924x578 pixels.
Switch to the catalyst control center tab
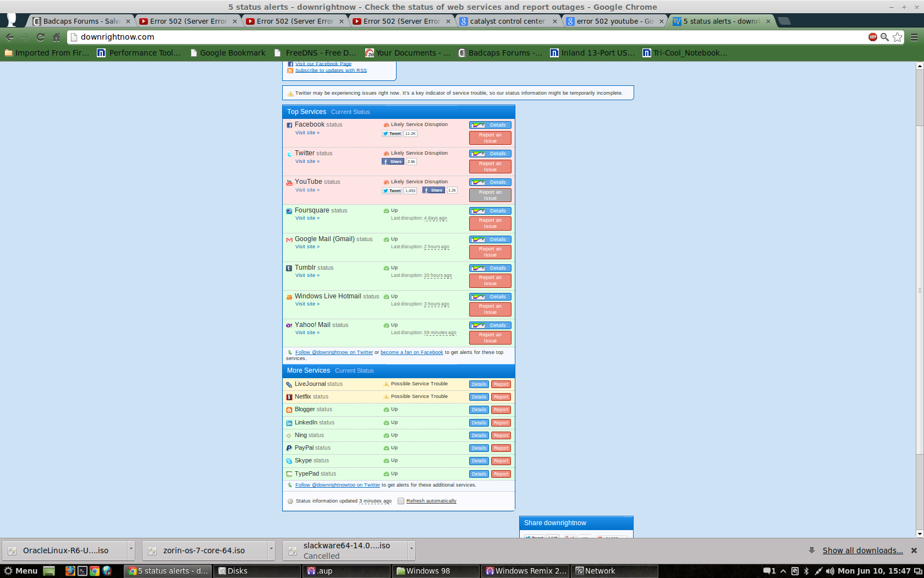coord(508,21)
